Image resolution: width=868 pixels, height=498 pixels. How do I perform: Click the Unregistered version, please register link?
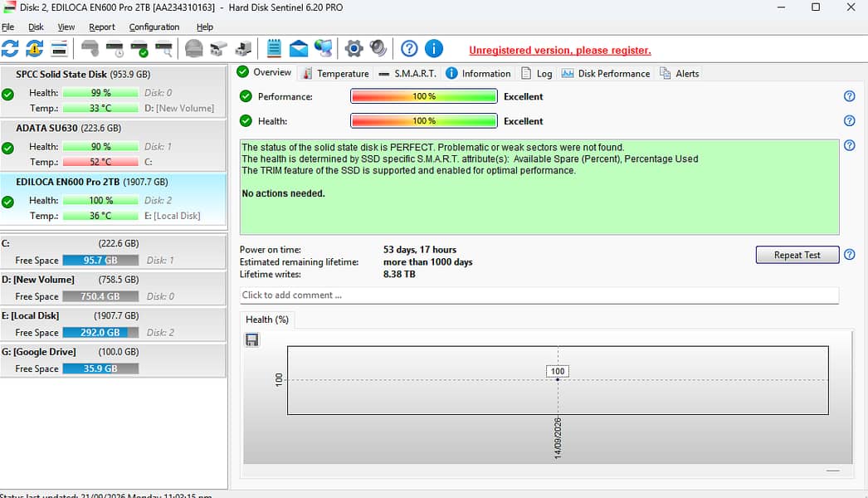(559, 51)
